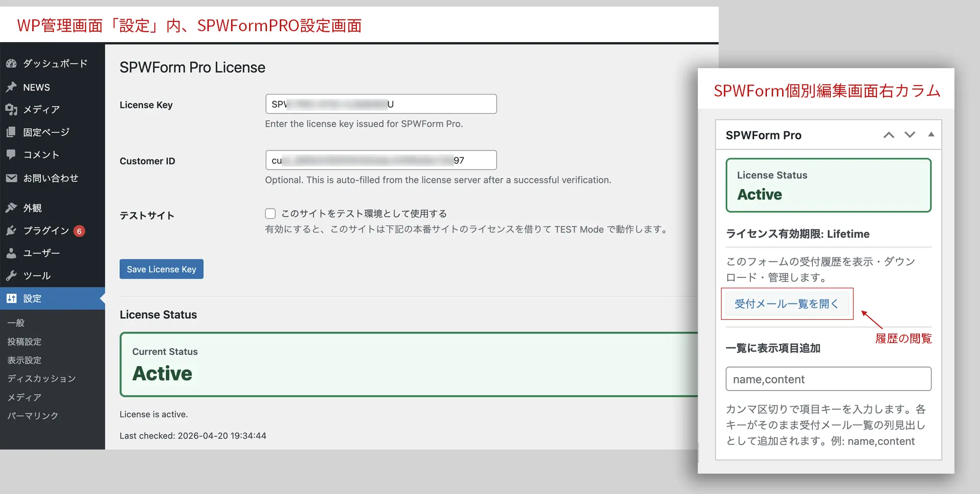
Task: Click the メディア media icon in sidebar
Action: coord(11,109)
